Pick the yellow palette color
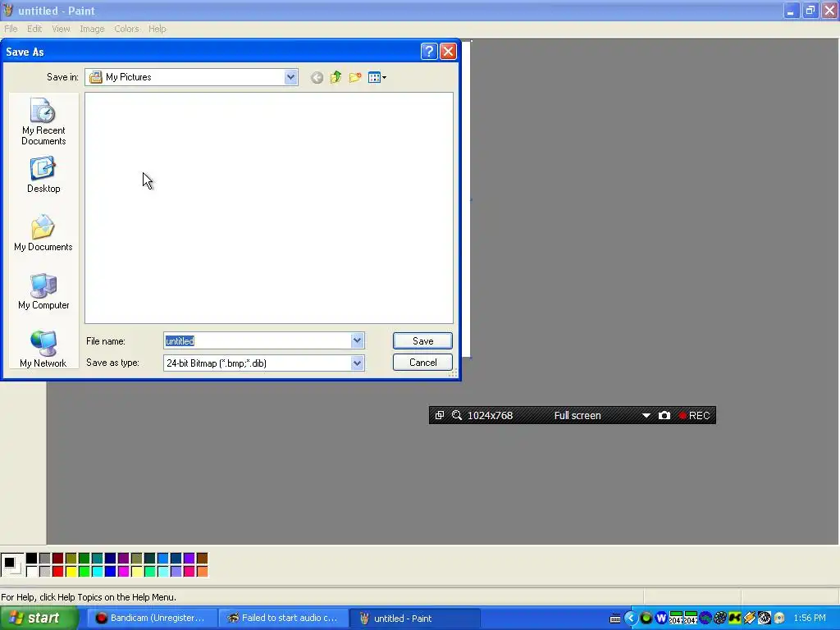The height and width of the screenshot is (630, 840). pyautogui.click(x=71, y=572)
